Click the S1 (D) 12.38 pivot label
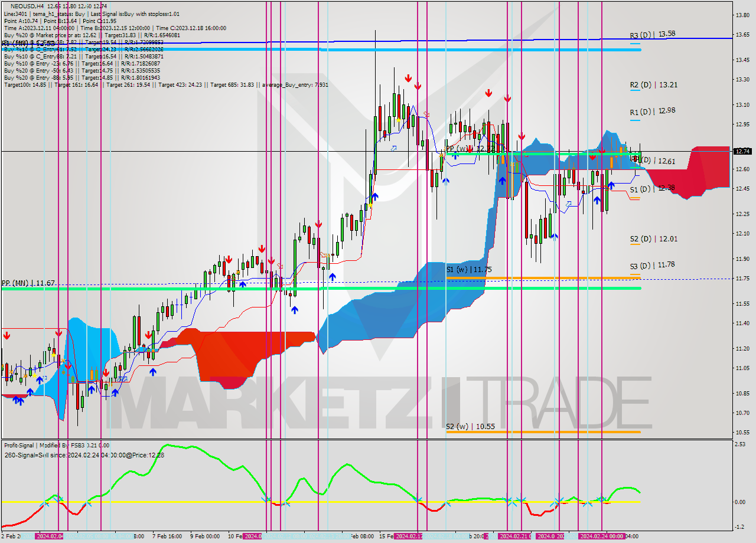The height and width of the screenshot is (543, 756). click(x=652, y=189)
